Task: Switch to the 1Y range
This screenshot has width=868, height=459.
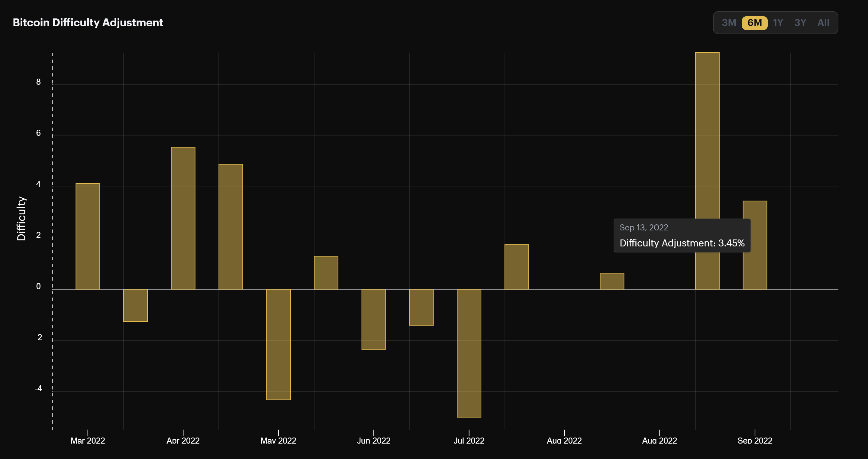Action: tap(778, 23)
